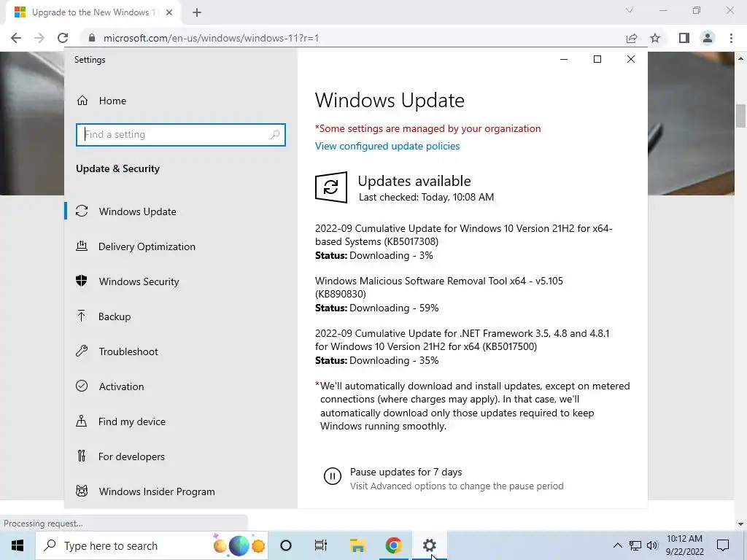
Task: Open the Activation settings page
Action: click(122, 386)
